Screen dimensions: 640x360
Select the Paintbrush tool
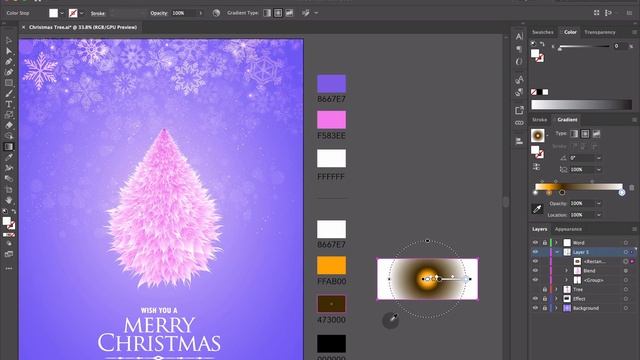click(x=9, y=93)
